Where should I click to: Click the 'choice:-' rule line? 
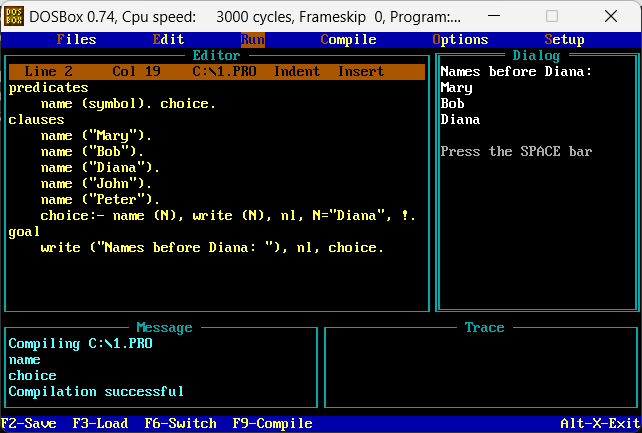click(228, 215)
